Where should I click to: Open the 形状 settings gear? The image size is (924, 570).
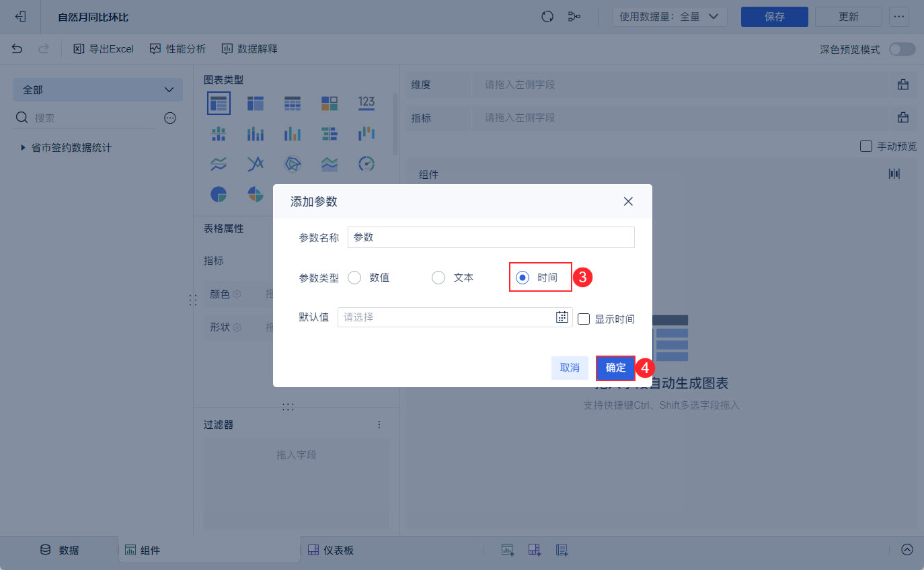click(x=237, y=327)
